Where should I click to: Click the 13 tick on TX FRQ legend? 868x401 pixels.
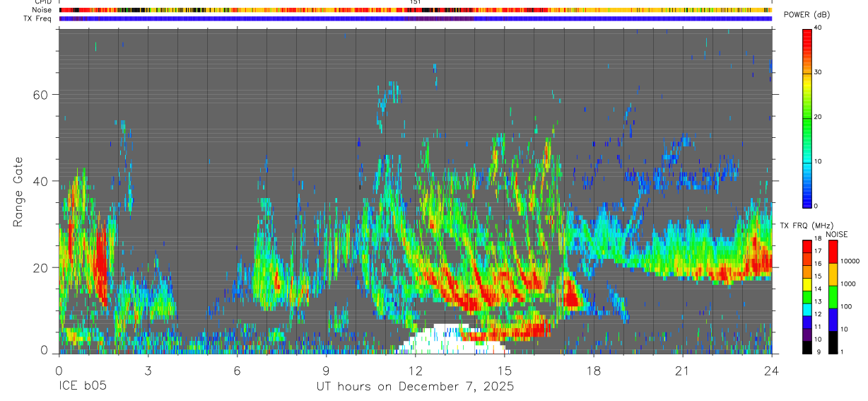[x=818, y=302]
